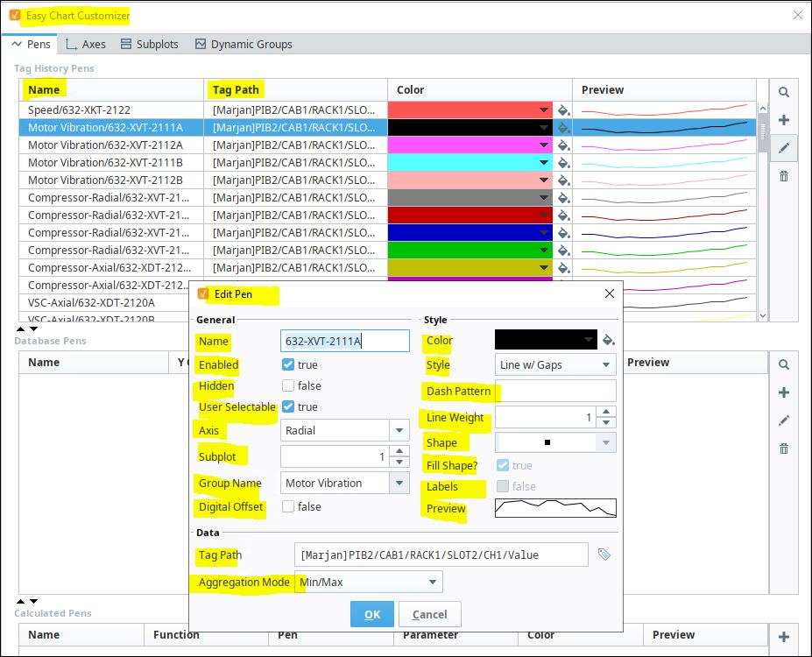This screenshot has width=812, height=657.
Task: Click Preview column header in Tag History Pens
Action: coord(665,89)
